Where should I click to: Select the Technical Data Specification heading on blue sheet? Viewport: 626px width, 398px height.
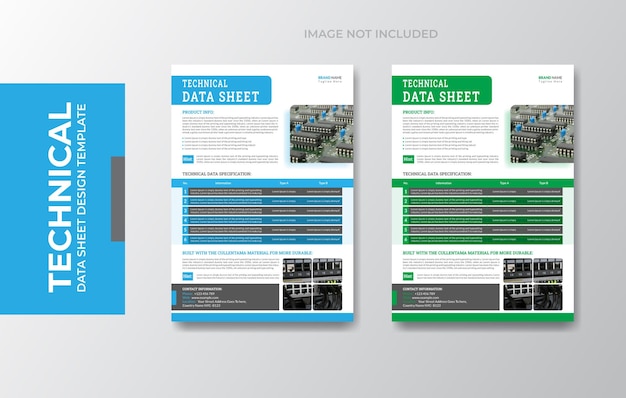tap(217, 174)
